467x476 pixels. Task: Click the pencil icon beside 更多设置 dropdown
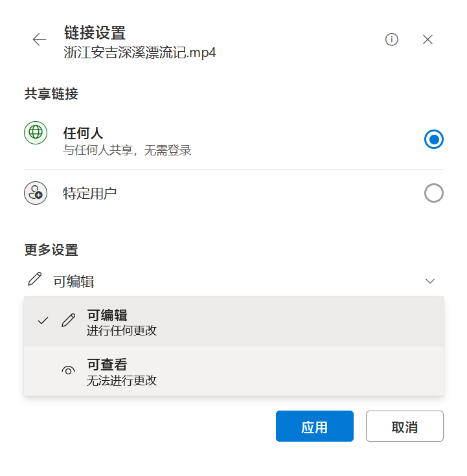(35, 280)
